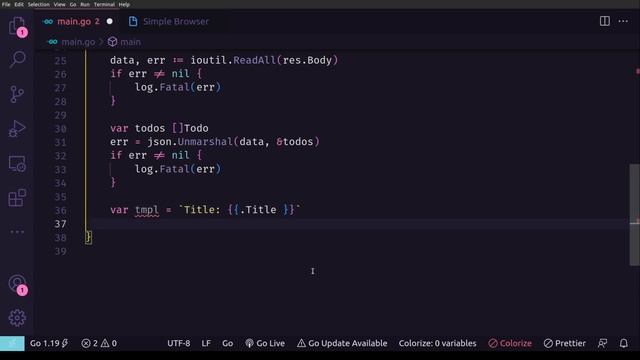Click the Prettier status bar item
Viewport: 640px width, 360px height.
tap(564, 343)
